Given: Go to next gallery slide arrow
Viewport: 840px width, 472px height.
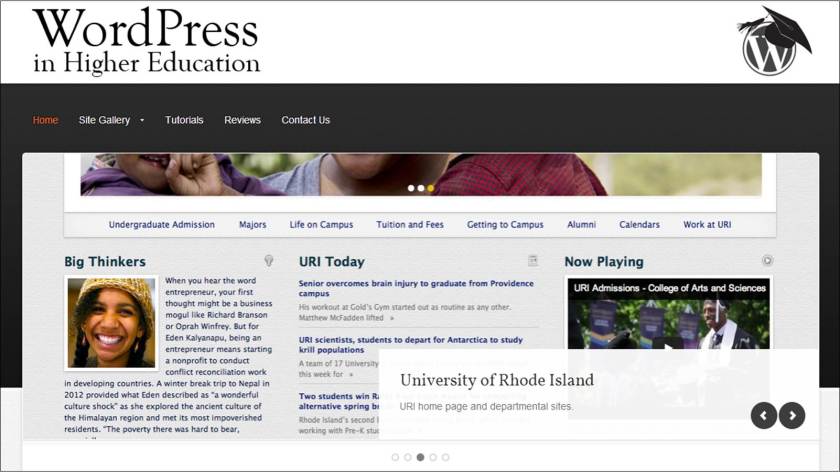Looking at the screenshot, I should 792,415.
